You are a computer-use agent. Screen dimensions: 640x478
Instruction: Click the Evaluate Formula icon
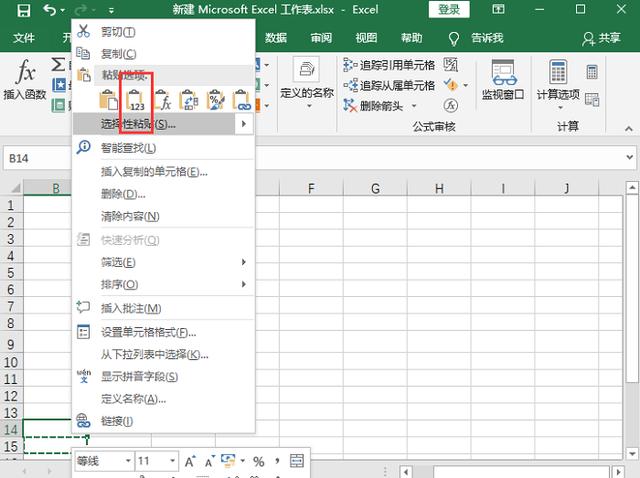coord(451,106)
